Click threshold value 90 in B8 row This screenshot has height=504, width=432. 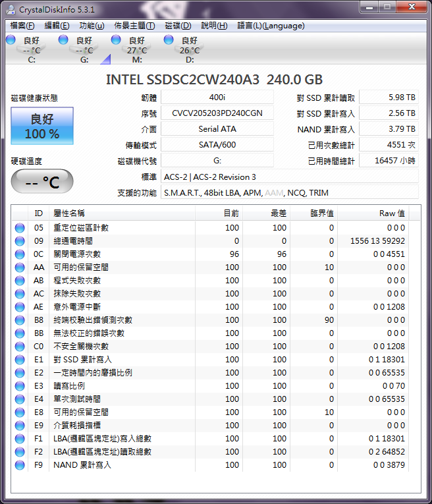[x=329, y=320]
